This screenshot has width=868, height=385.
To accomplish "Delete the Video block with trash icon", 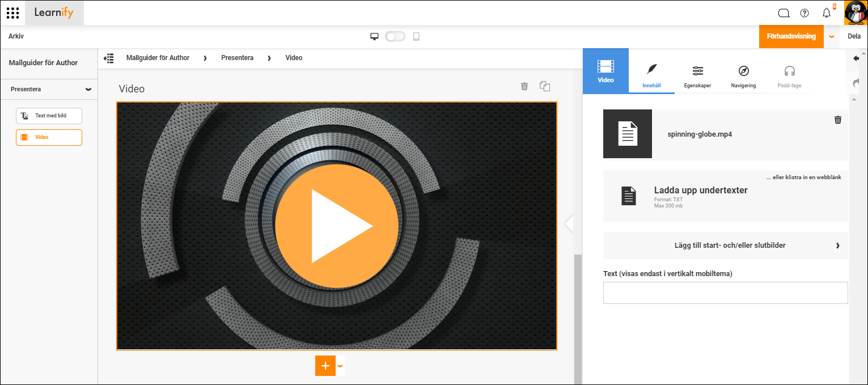I will (x=524, y=86).
